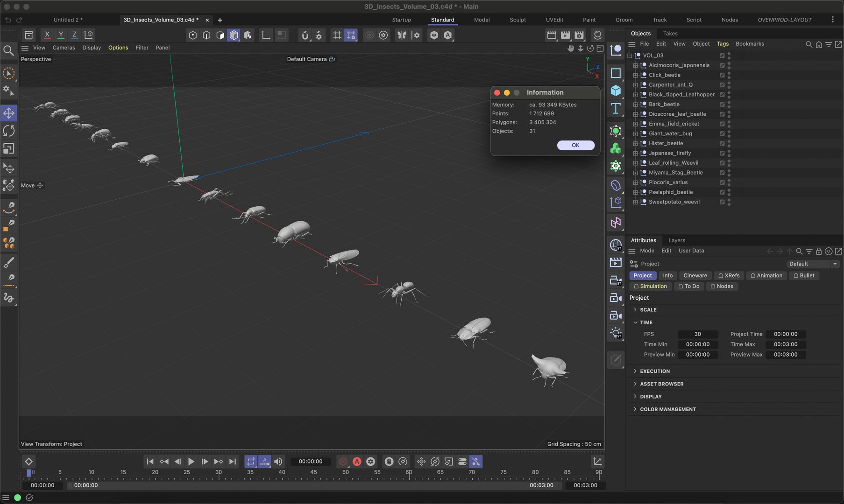Toggle visibility dots for Sweetpotato_weevil
Viewport: 844px width, 504px height.
pyautogui.click(x=729, y=202)
